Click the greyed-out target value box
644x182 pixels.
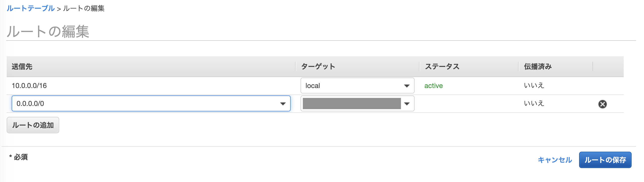[353, 103]
